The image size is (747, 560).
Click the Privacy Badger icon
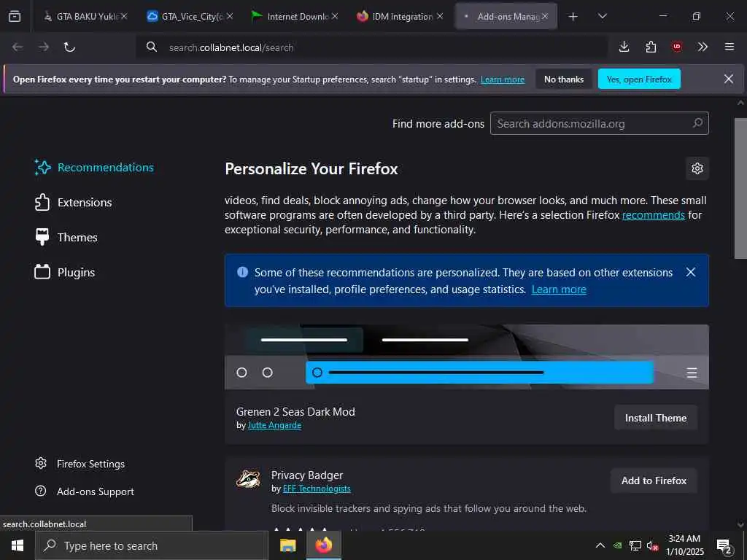click(x=248, y=480)
